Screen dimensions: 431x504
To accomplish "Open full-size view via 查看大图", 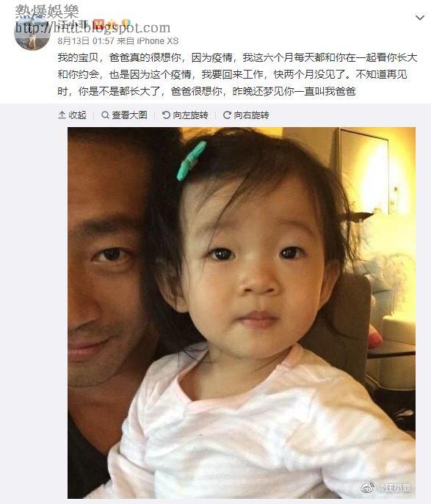I will pyautogui.click(x=124, y=115).
